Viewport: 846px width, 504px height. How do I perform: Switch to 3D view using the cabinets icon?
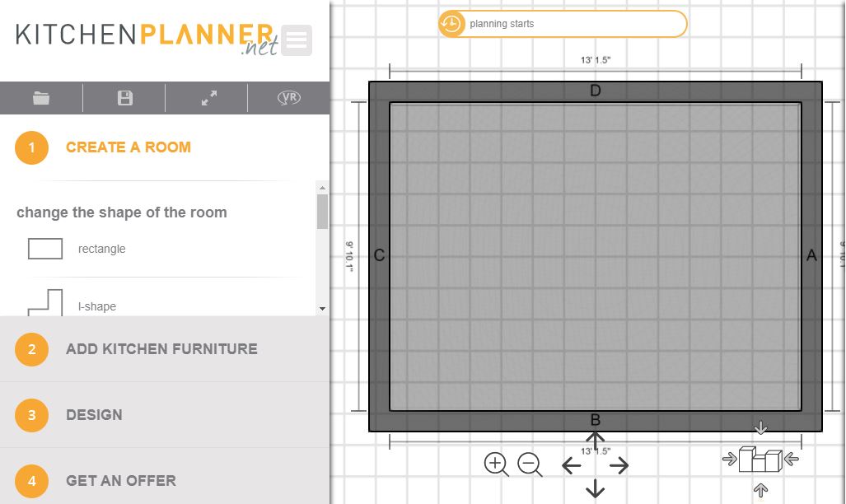coord(760,460)
